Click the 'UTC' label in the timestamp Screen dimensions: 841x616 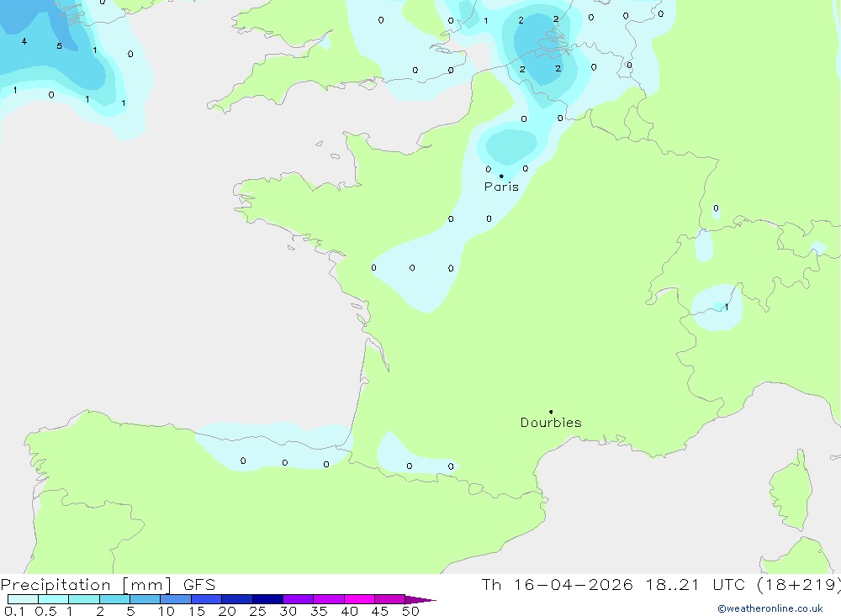(729, 585)
